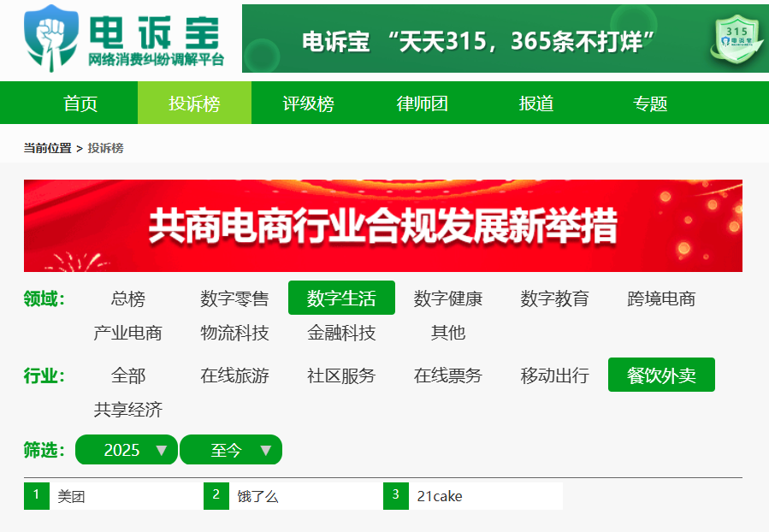Choose the 在线票务 industry
Image resolution: width=769 pixels, height=532 pixels.
point(447,375)
